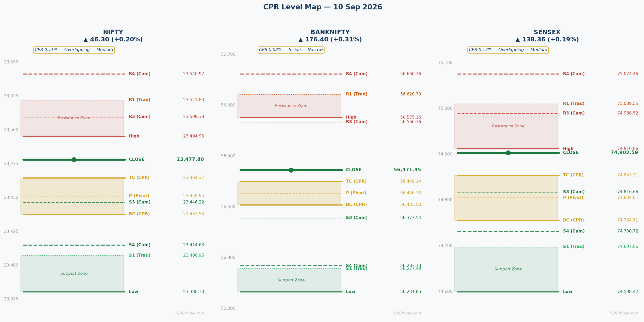
Task: Click NIFTY S4 (Cam) value 23,414.63
Action: click(x=194, y=245)
